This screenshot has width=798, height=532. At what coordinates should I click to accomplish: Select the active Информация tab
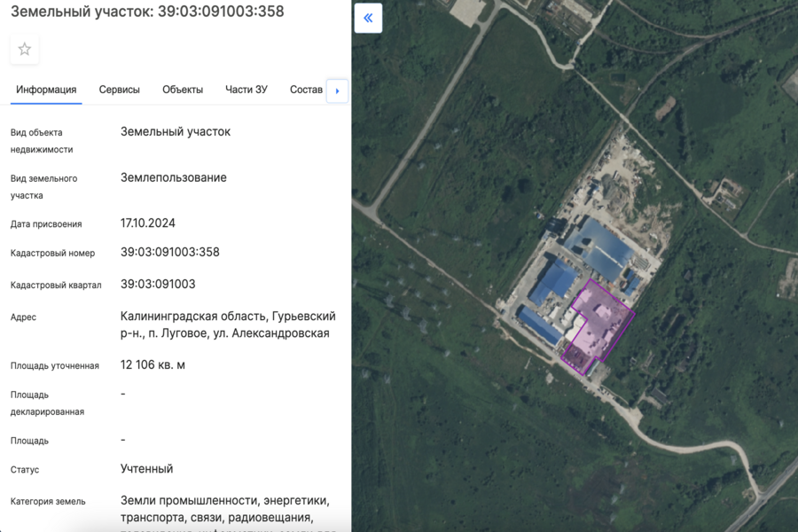click(45, 90)
